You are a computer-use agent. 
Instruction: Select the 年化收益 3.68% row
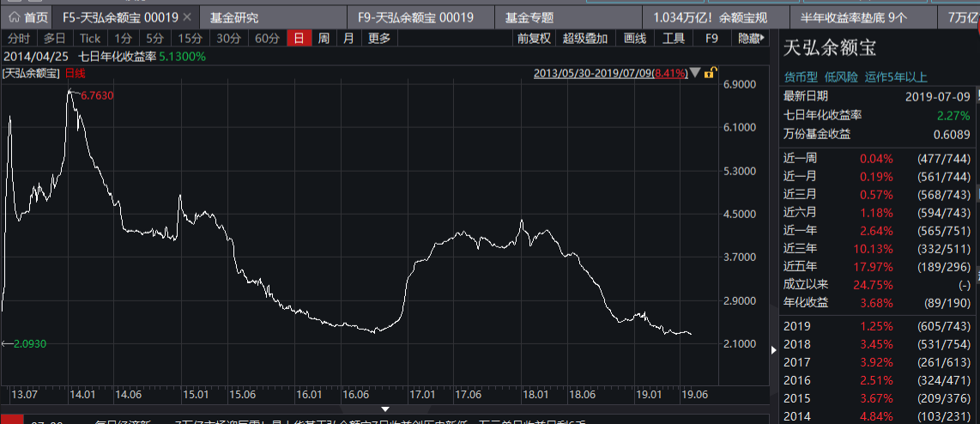click(877, 303)
